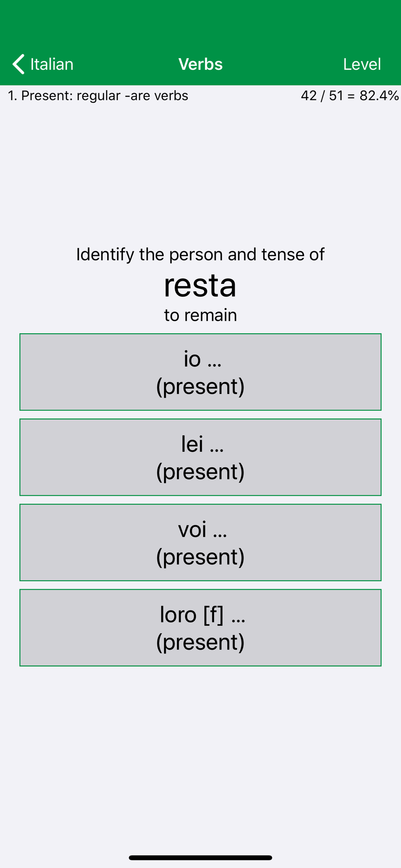
Task: Tap the "loro [f] …" pronoun text
Action: point(203,615)
